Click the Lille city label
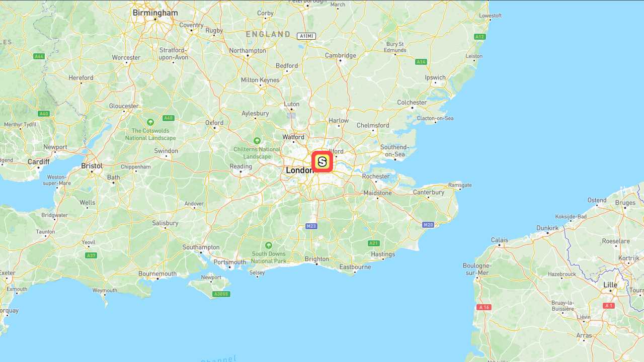 610,285
